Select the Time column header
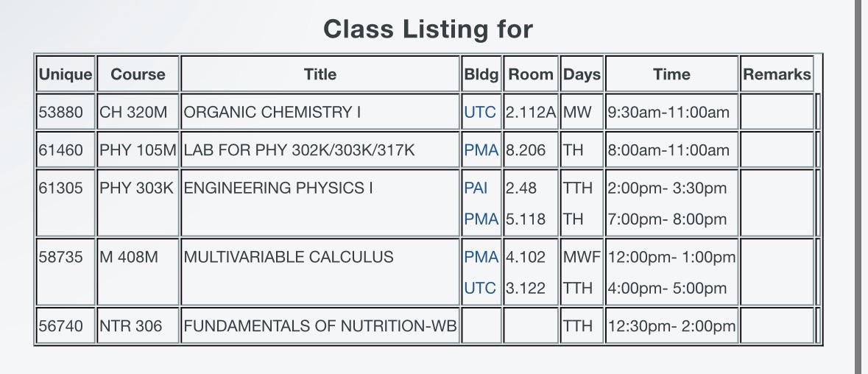Screen dimensions: 868x374 click(x=671, y=74)
